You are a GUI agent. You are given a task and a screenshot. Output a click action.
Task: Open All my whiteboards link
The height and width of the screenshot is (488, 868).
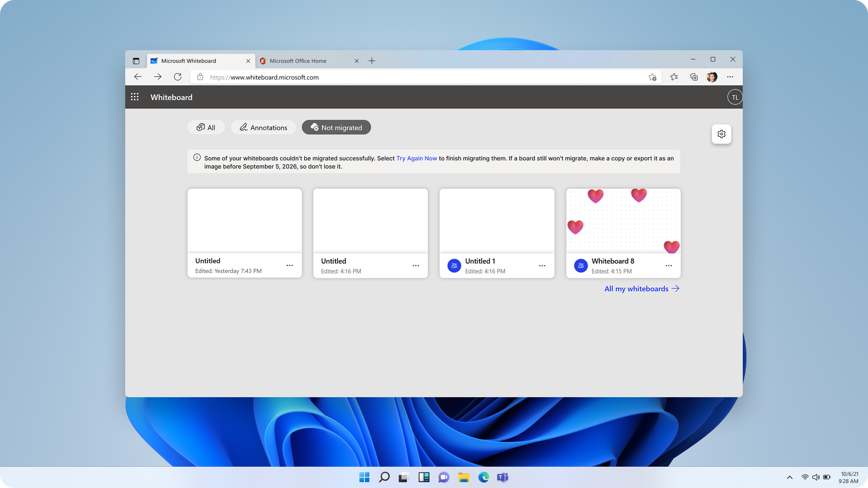642,289
